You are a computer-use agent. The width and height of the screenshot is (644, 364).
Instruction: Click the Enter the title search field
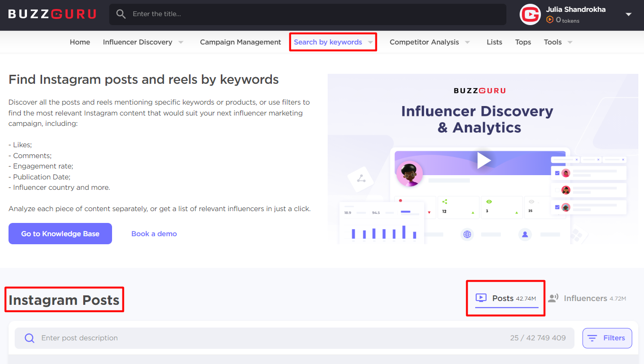point(308,14)
